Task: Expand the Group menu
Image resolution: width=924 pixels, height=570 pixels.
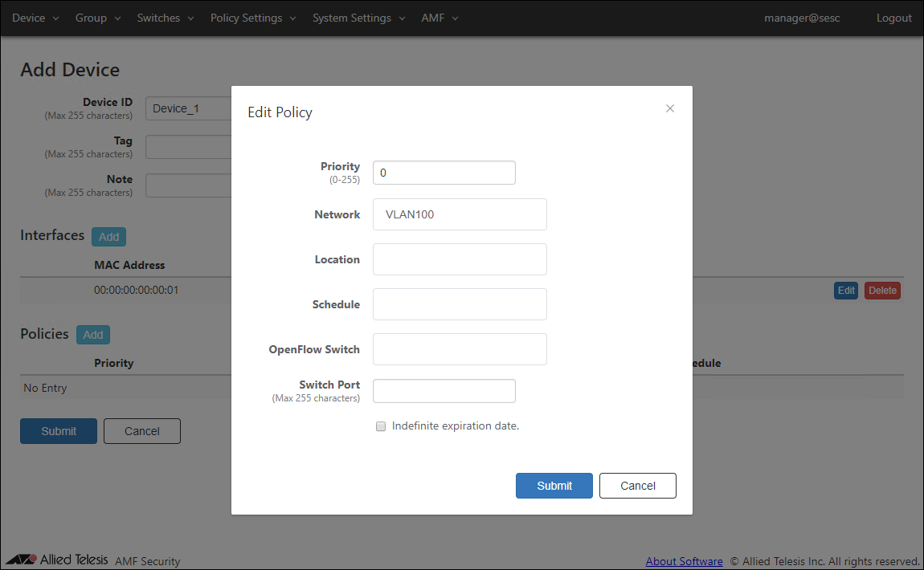Action: [x=98, y=18]
